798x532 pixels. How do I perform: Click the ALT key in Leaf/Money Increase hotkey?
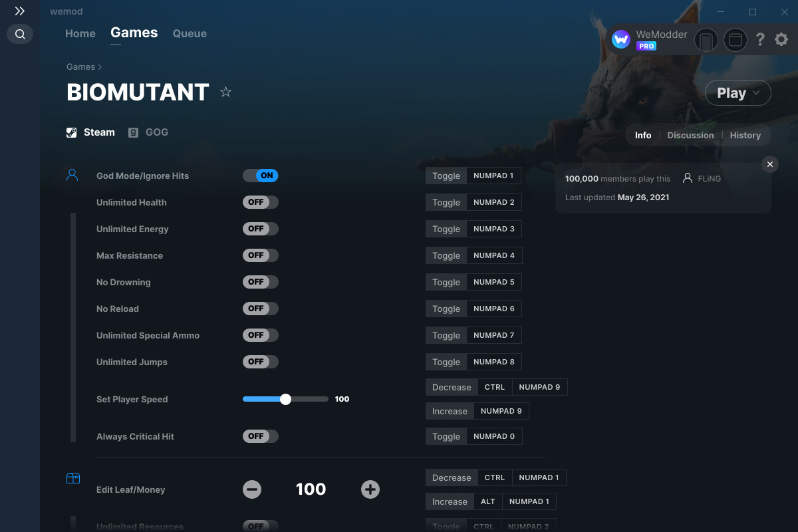coord(488,501)
